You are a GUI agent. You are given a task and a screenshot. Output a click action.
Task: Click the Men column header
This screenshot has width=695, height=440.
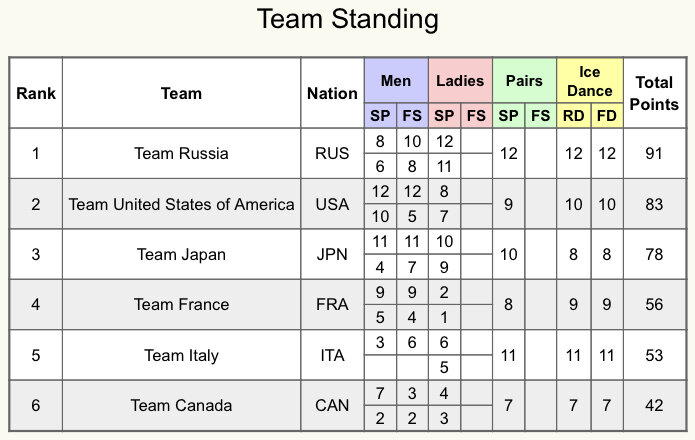click(396, 81)
